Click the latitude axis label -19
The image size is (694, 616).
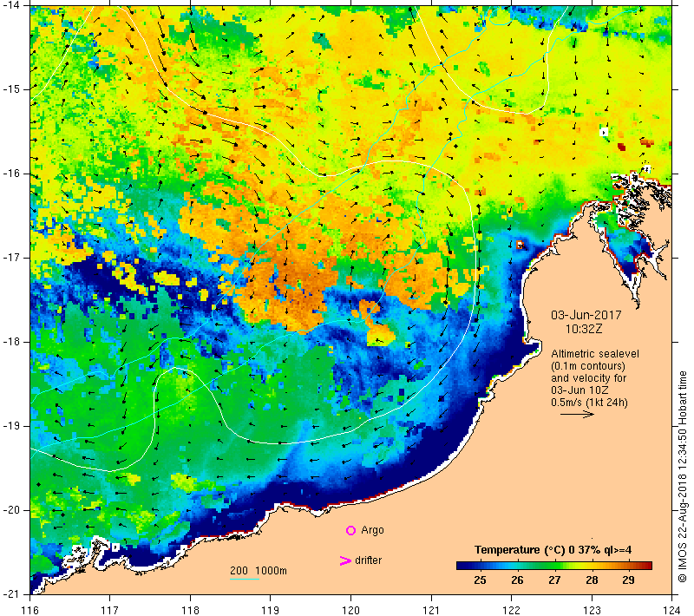(x=11, y=426)
